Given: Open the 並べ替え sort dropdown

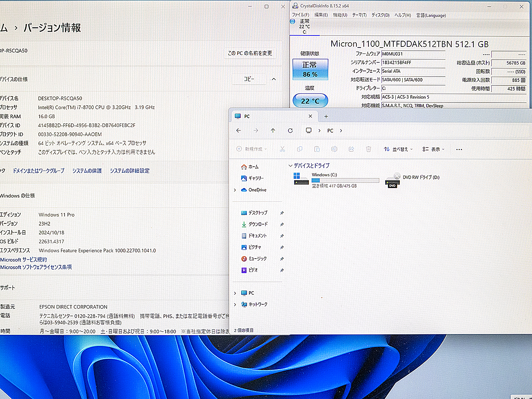Looking at the screenshot, I should tap(398, 149).
